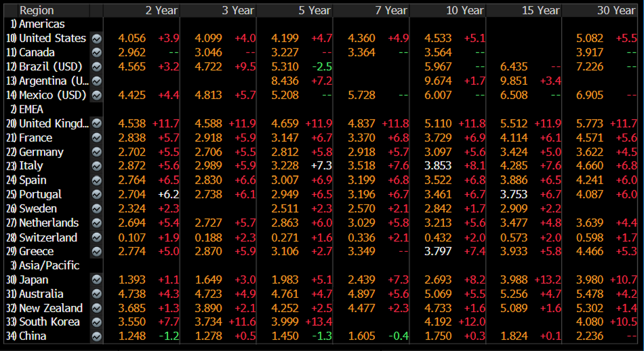Image resolution: width=644 pixels, height=351 pixels.
Task: Click the 2 Year column header
Action: [162, 11]
